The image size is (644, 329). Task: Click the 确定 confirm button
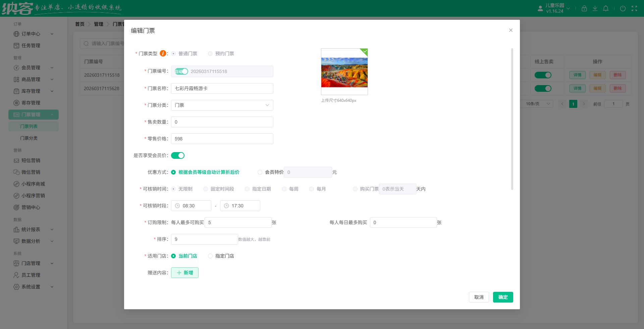[x=503, y=297]
